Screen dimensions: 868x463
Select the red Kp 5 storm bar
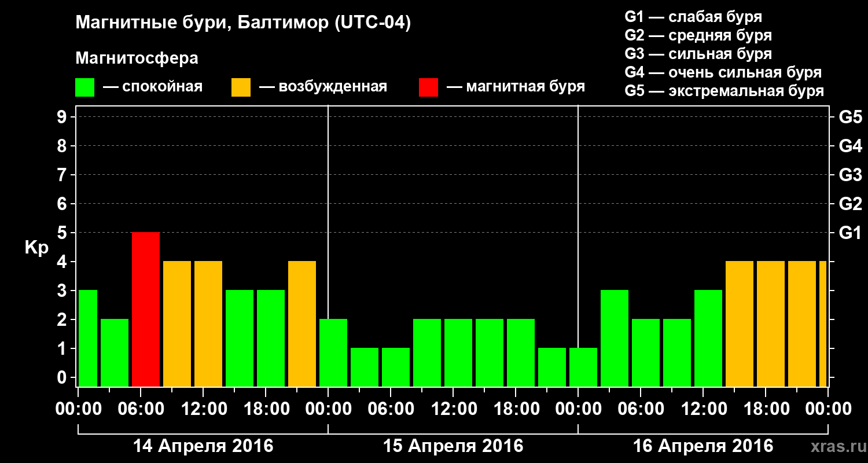(x=146, y=309)
